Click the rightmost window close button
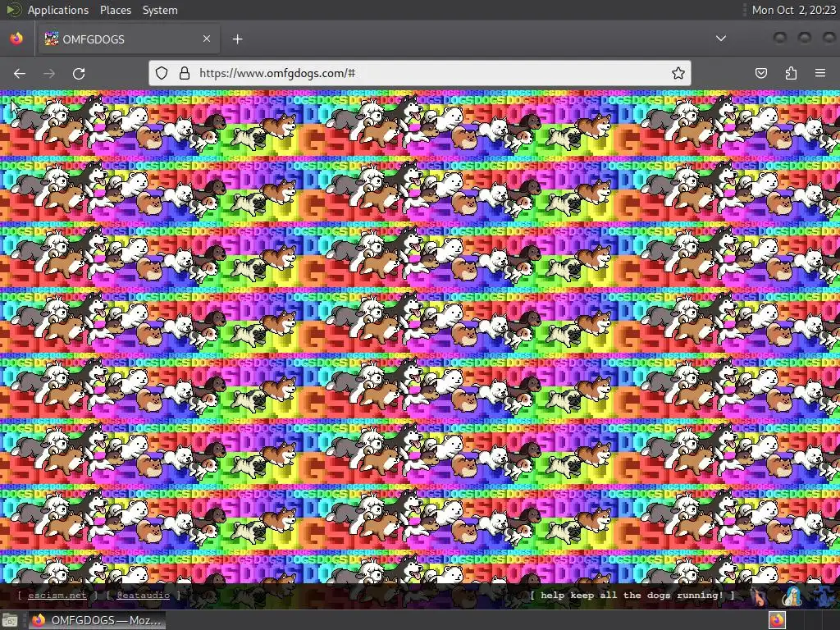840x630 pixels. click(x=829, y=38)
